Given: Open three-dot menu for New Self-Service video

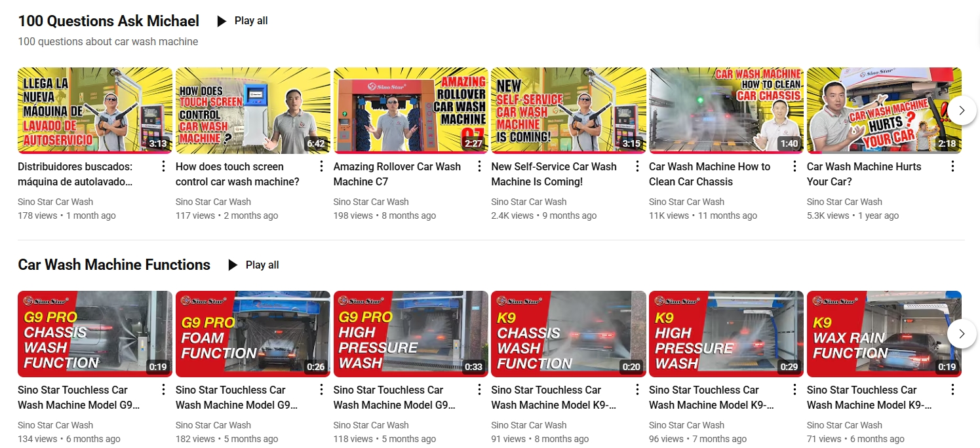Looking at the screenshot, I should 637,166.
